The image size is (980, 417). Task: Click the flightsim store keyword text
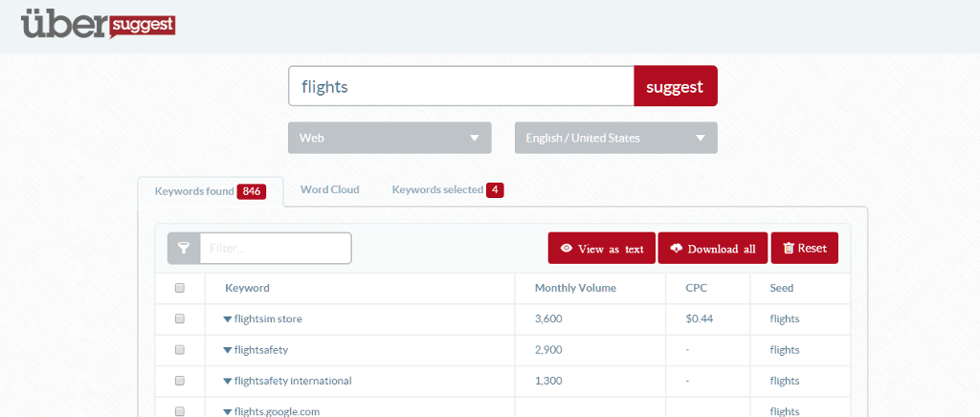click(x=268, y=319)
